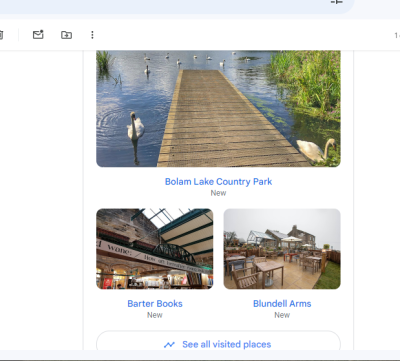Open the Bolam Lake Country Park link
This screenshot has height=361, width=400.
(x=218, y=182)
